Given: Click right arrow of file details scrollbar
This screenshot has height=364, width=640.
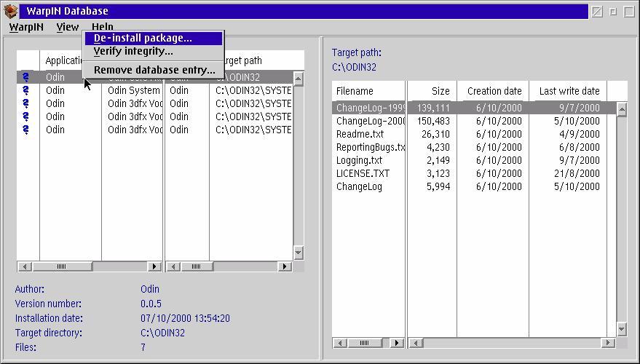Looking at the screenshot, I should [x=608, y=343].
